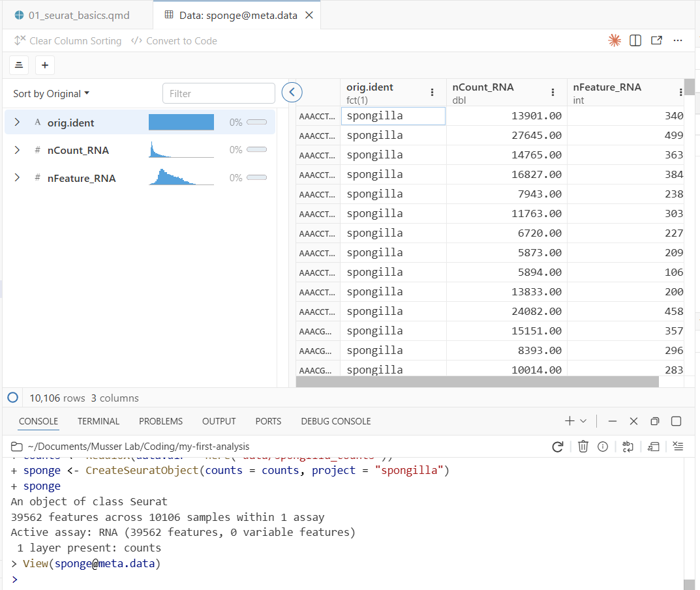Open the Sort by Original dropdown

[x=51, y=94]
